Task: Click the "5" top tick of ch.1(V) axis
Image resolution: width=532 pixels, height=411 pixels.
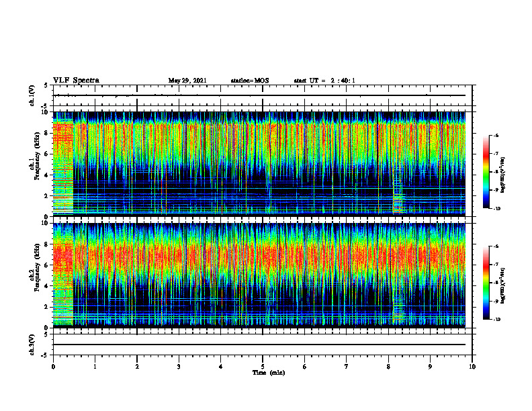Action: coord(46,85)
